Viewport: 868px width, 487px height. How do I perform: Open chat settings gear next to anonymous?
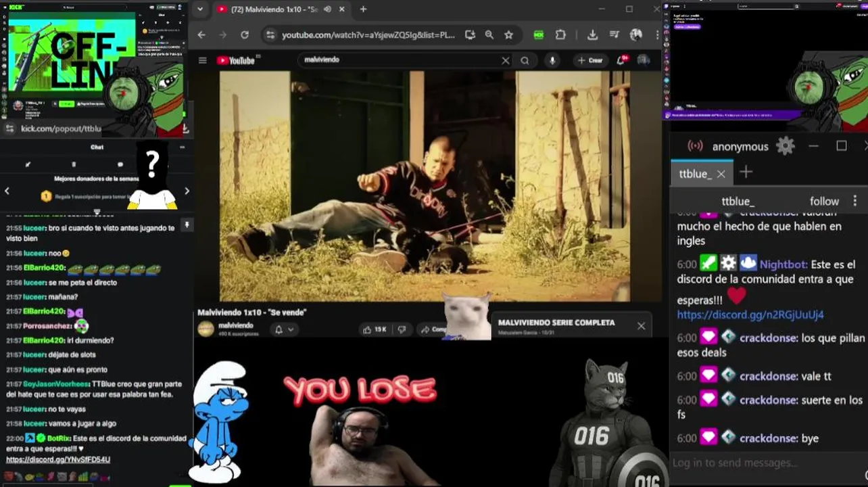(x=785, y=145)
